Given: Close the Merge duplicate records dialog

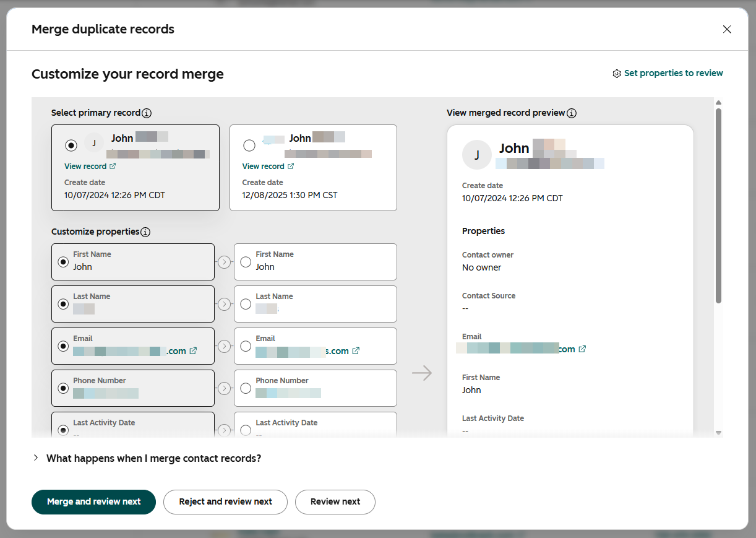Looking at the screenshot, I should 727,29.
